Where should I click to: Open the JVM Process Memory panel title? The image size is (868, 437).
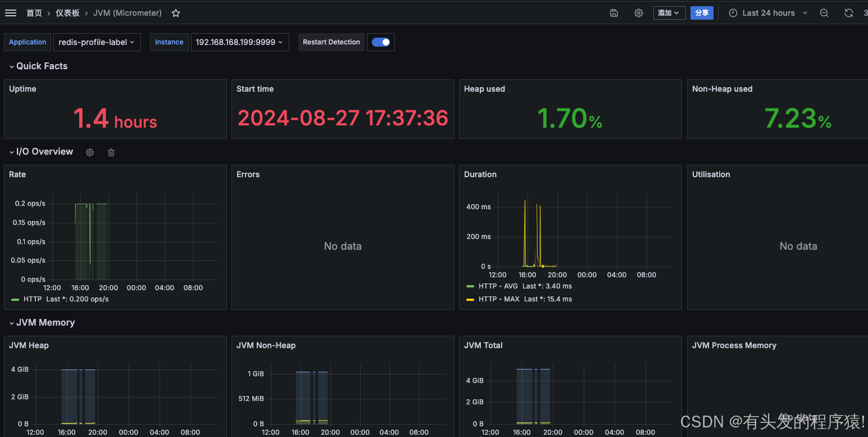click(x=734, y=345)
